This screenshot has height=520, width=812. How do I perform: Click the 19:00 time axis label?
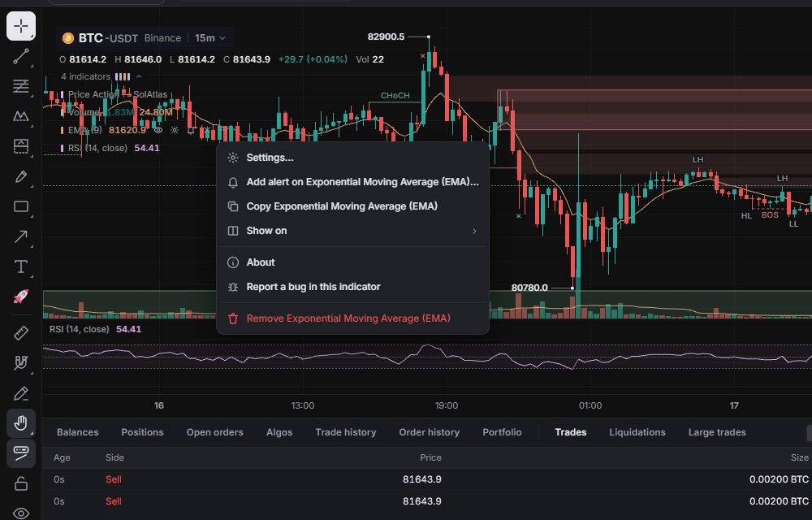[447, 405]
